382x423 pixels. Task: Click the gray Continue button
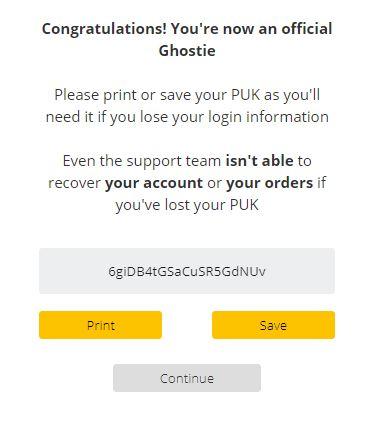[x=187, y=378]
